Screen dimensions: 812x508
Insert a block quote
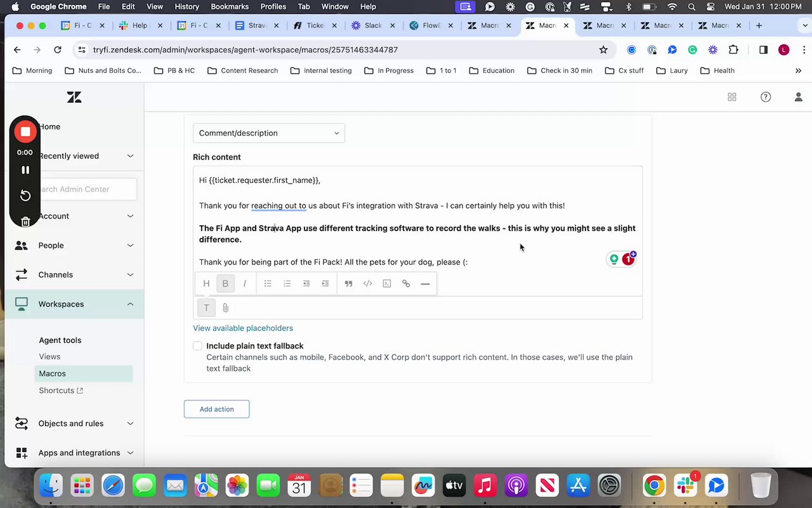pyautogui.click(x=348, y=284)
